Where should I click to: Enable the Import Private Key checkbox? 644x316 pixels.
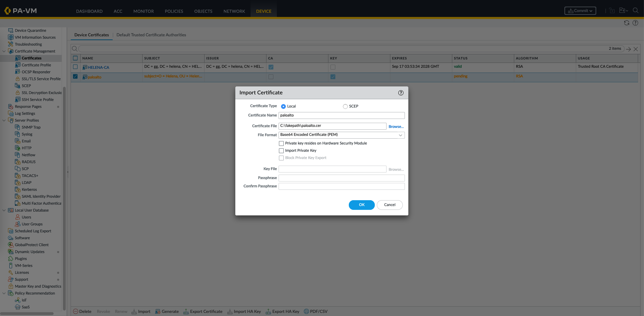tap(281, 151)
